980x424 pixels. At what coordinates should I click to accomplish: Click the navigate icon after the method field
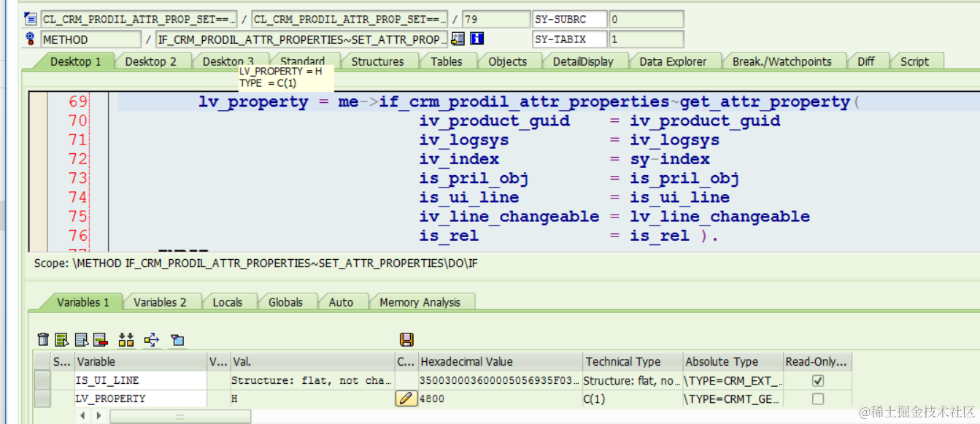tap(458, 39)
